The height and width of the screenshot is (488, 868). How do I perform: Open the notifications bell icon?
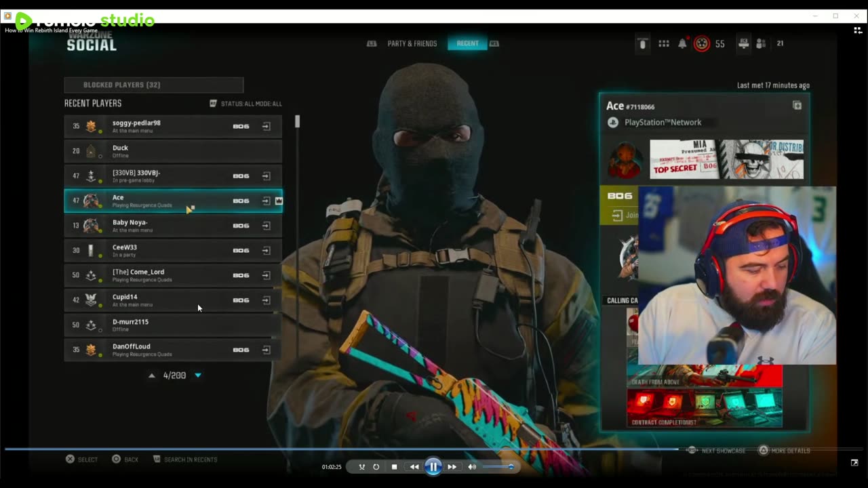[682, 43]
